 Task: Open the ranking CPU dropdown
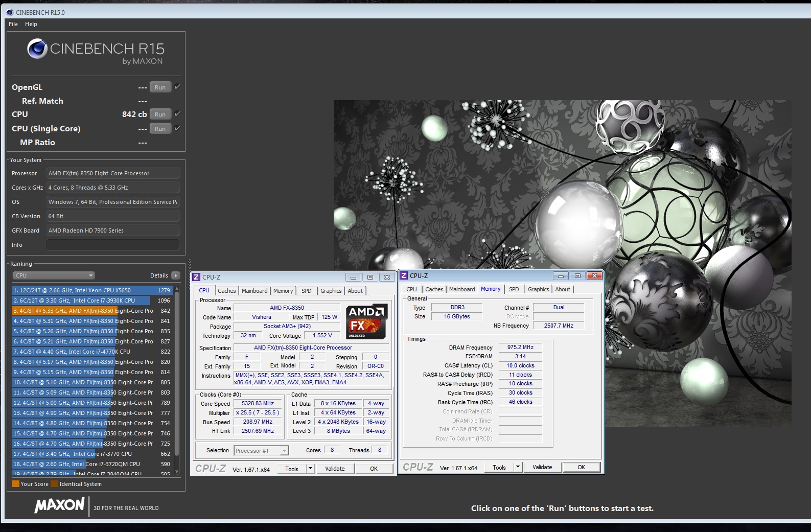[x=54, y=275]
